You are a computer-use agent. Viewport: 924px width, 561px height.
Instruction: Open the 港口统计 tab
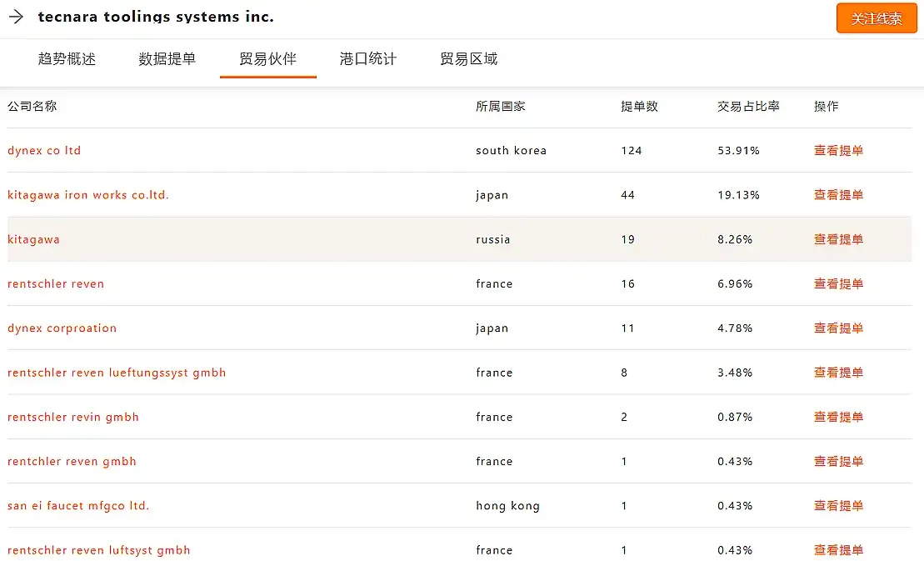[x=368, y=59]
